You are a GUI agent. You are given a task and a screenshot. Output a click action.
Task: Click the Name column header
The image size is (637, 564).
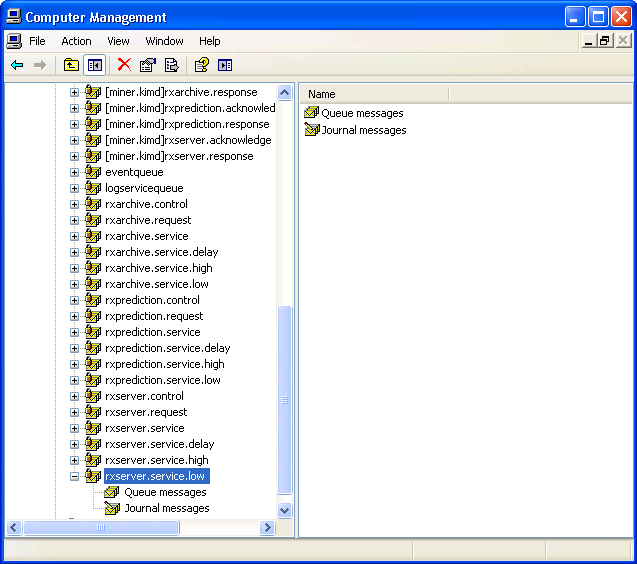(374, 94)
